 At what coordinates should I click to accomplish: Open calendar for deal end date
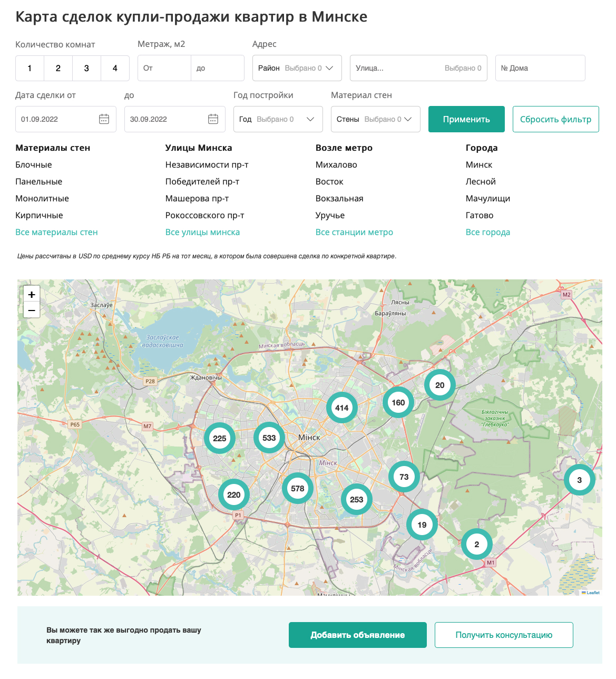pos(213,119)
